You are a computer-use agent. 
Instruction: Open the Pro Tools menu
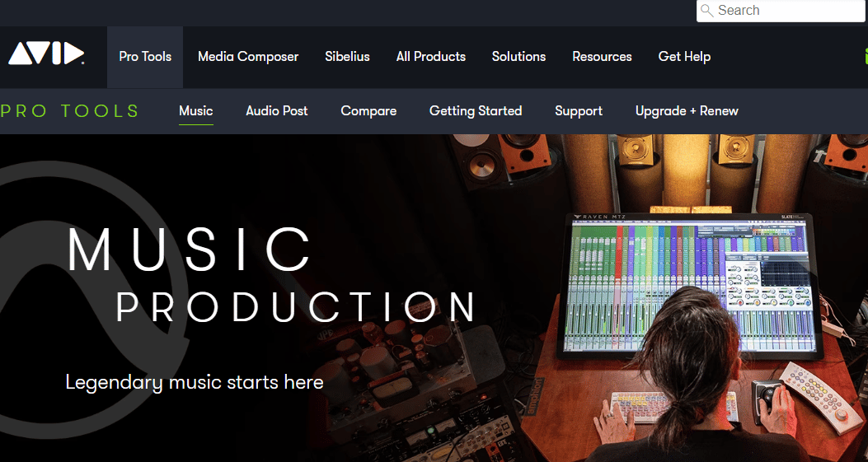click(x=145, y=57)
